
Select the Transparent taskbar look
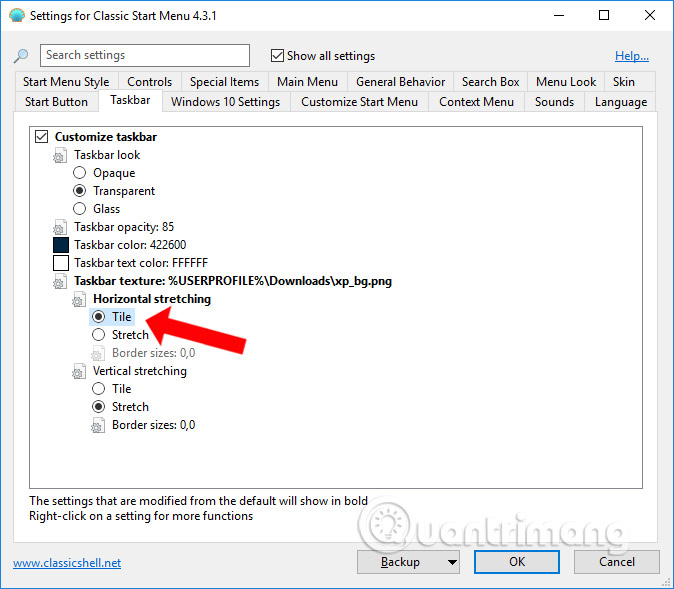click(x=80, y=191)
